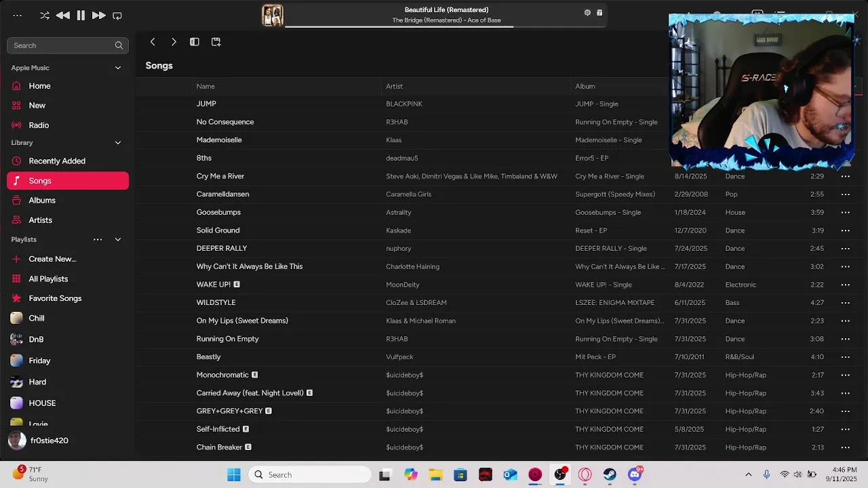The width and height of the screenshot is (868, 488).
Task: Open more options for Goosebumps
Action: pyautogui.click(x=846, y=212)
